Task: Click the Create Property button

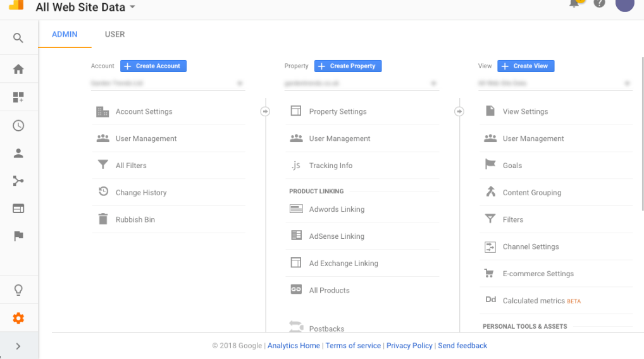Action: coord(348,66)
